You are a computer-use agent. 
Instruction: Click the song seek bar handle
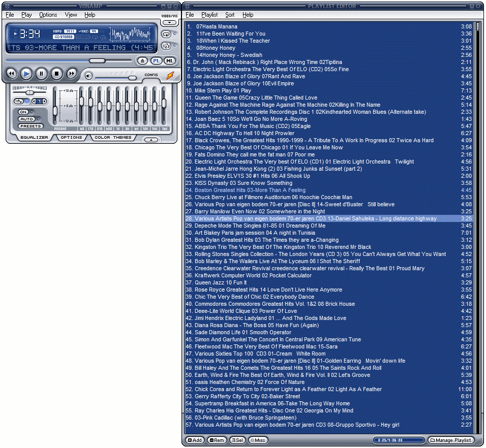[97, 60]
